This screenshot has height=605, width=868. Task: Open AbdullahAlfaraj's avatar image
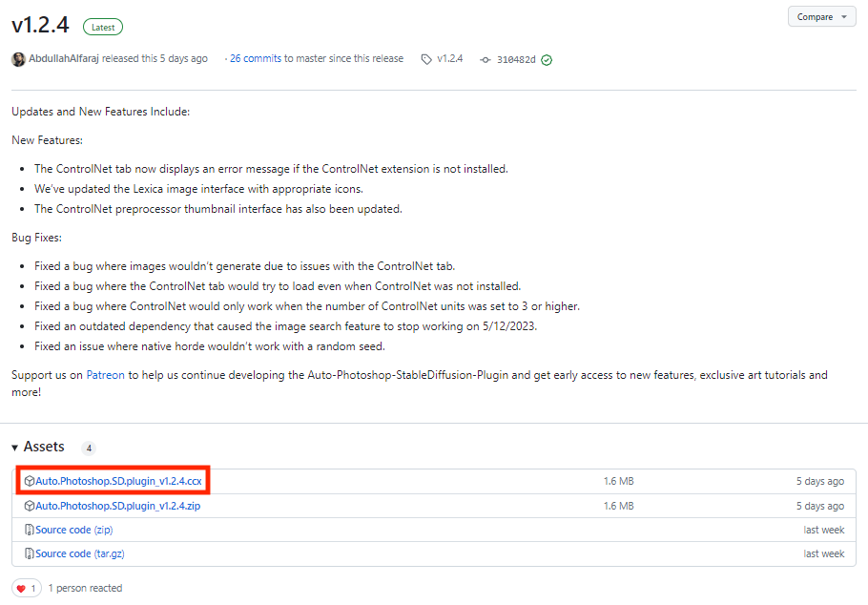pos(18,59)
